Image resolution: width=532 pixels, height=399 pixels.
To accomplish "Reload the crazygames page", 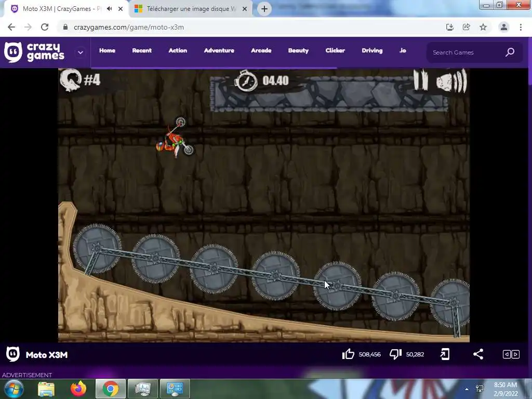I will pos(45,27).
